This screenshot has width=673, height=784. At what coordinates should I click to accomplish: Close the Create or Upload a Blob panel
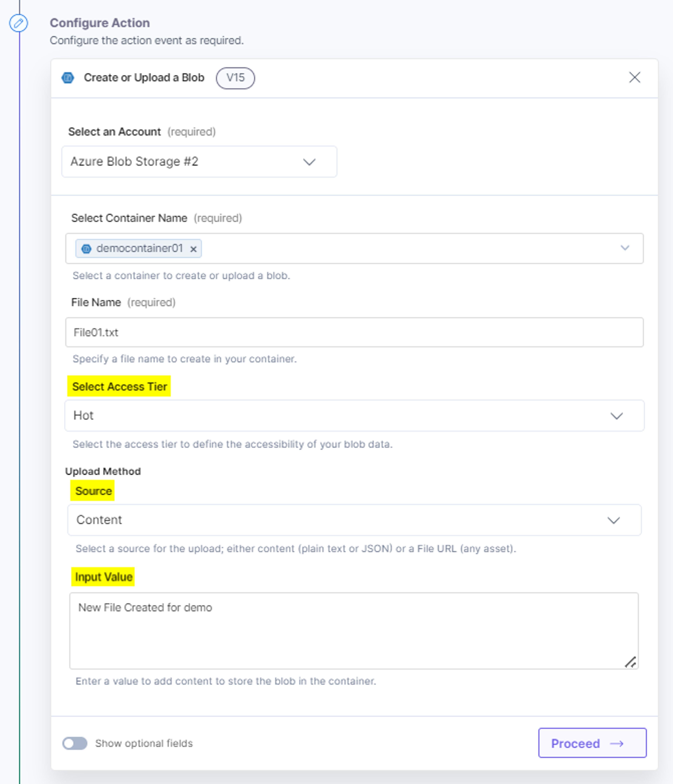click(634, 77)
